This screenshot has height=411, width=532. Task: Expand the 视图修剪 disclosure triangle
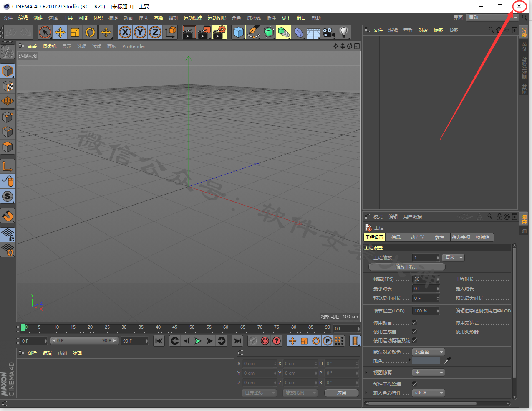(366, 372)
